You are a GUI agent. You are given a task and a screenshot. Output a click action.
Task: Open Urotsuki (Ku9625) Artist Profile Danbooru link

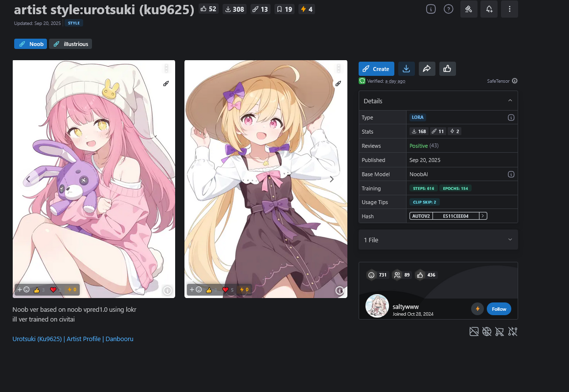point(73,339)
